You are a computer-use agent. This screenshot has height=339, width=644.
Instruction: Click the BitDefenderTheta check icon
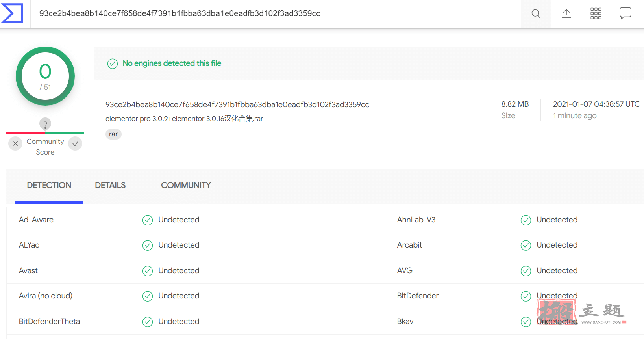tap(148, 322)
